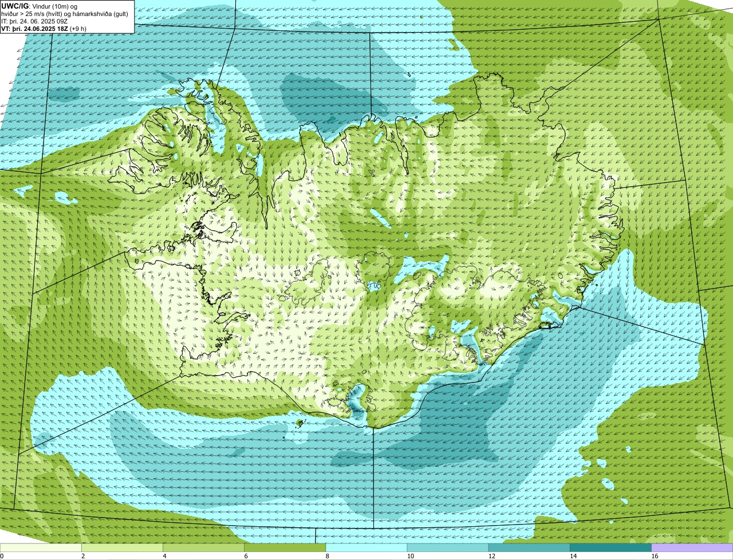Click the pale yellow 0–2 legend swatch
Image resolution: width=733 pixels, height=560 pixels.
click(41, 547)
